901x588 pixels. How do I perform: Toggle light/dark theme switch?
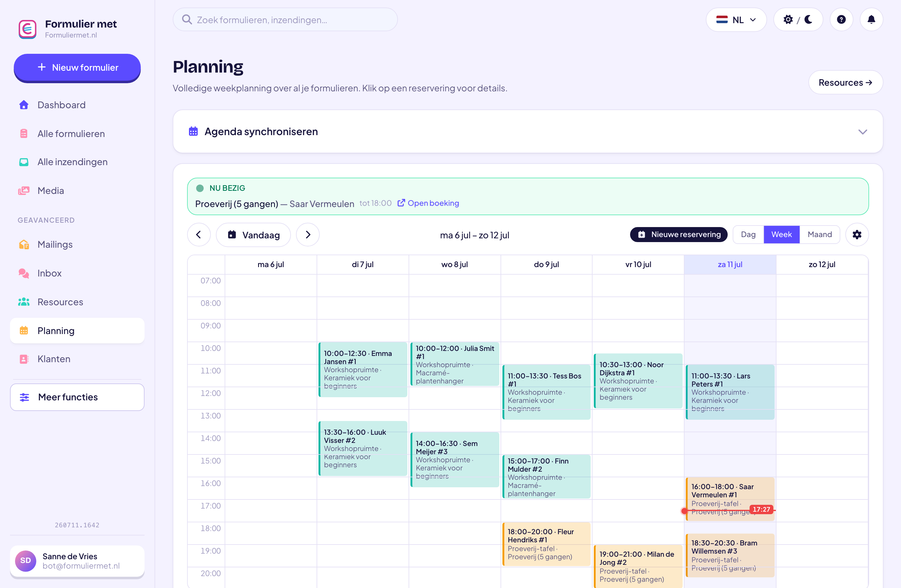click(798, 20)
